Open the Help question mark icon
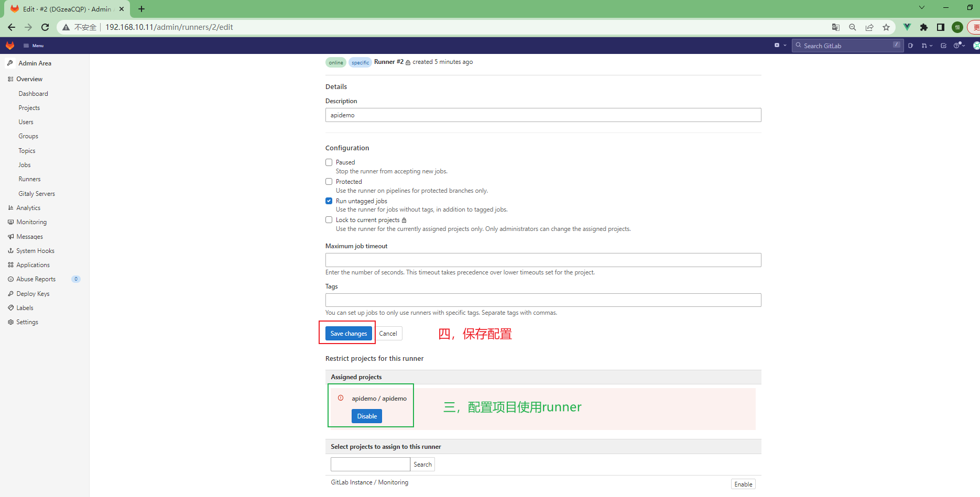The image size is (980, 497). pyautogui.click(x=957, y=46)
